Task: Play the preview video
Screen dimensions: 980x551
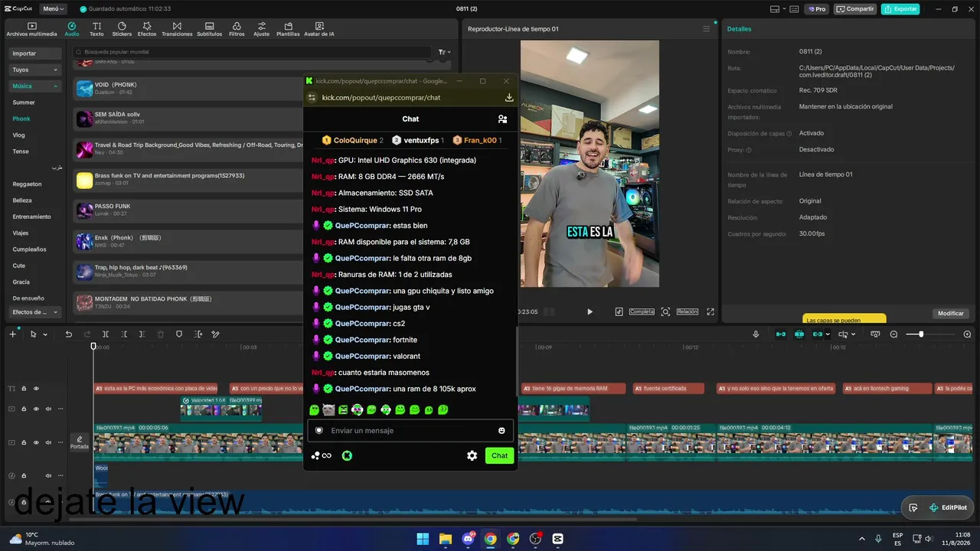Action: (x=590, y=311)
